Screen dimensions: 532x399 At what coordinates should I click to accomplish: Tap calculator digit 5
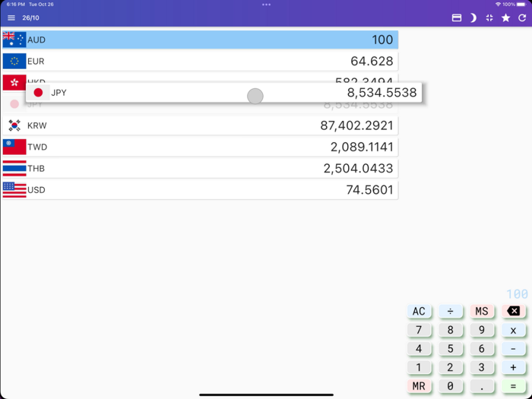point(450,348)
